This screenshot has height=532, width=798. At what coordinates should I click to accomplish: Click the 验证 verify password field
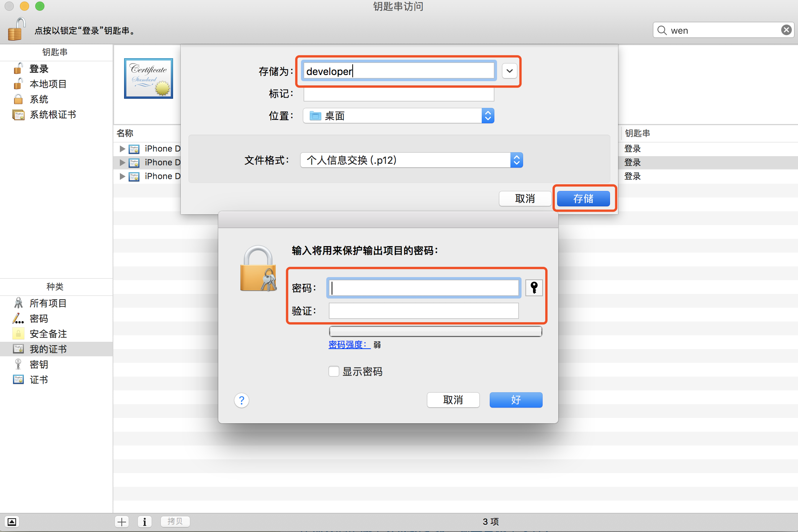click(424, 311)
